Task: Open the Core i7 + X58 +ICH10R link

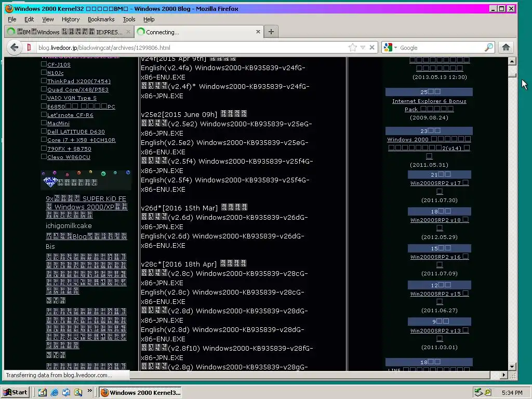Action: point(82,140)
